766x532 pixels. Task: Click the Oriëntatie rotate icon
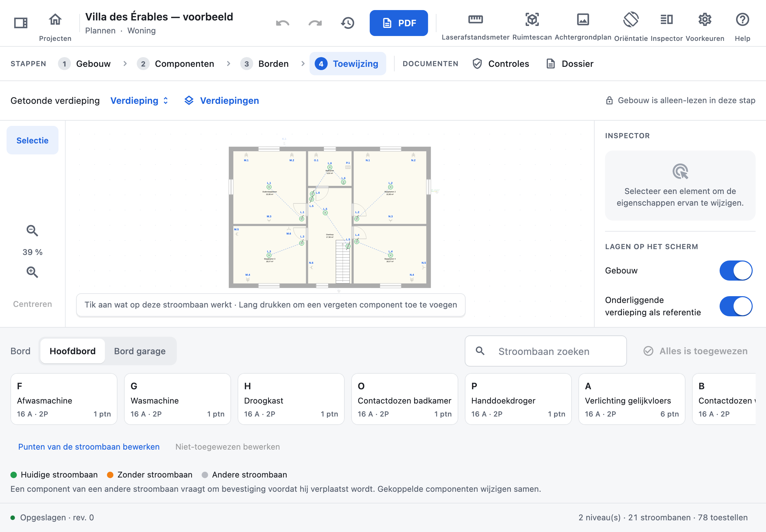click(631, 20)
